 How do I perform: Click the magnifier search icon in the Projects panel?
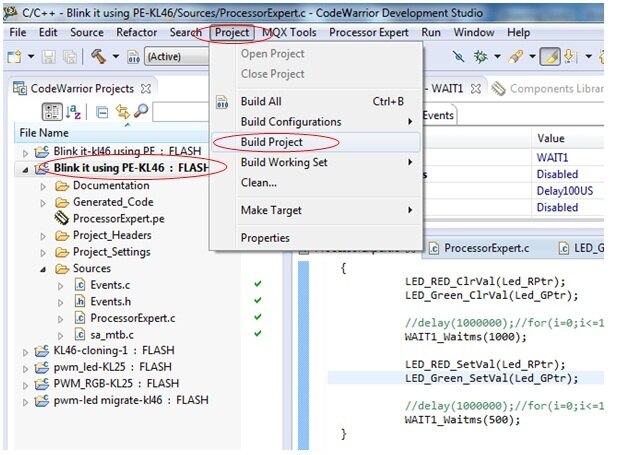141,111
